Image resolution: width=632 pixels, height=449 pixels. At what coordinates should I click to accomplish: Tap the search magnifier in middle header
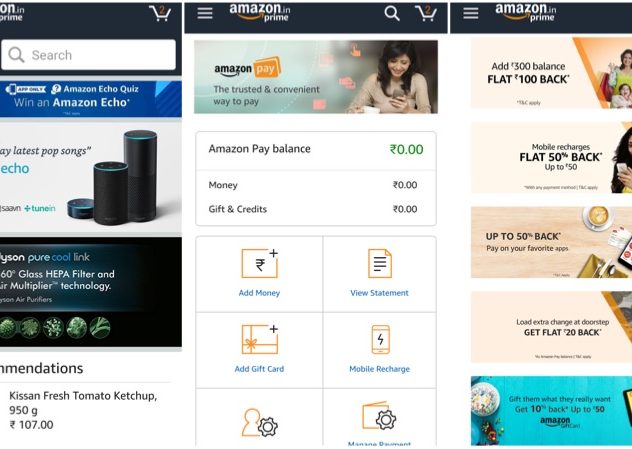coord(392,13)
